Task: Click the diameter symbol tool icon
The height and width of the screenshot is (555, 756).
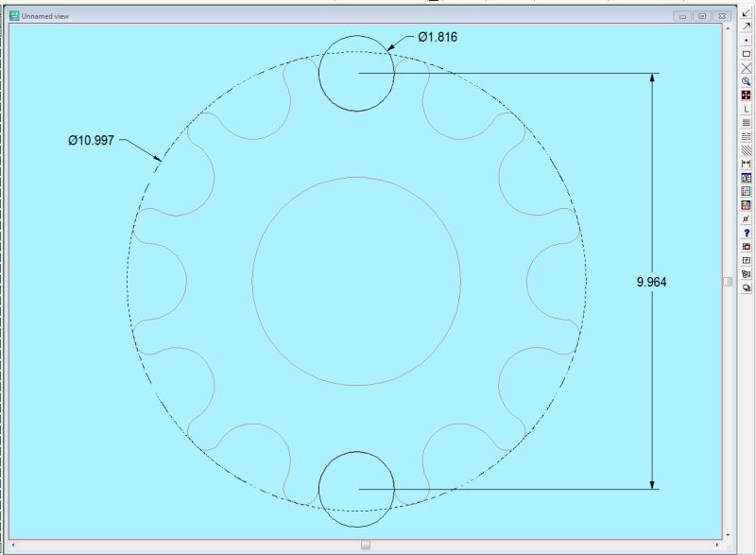Action: point(747,218)
